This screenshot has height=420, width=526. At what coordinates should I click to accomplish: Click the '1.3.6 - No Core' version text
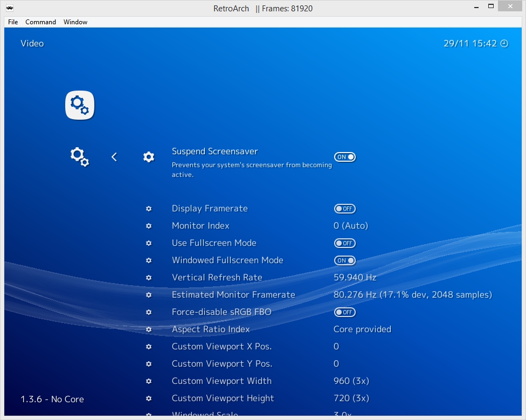tap(52, 399)
